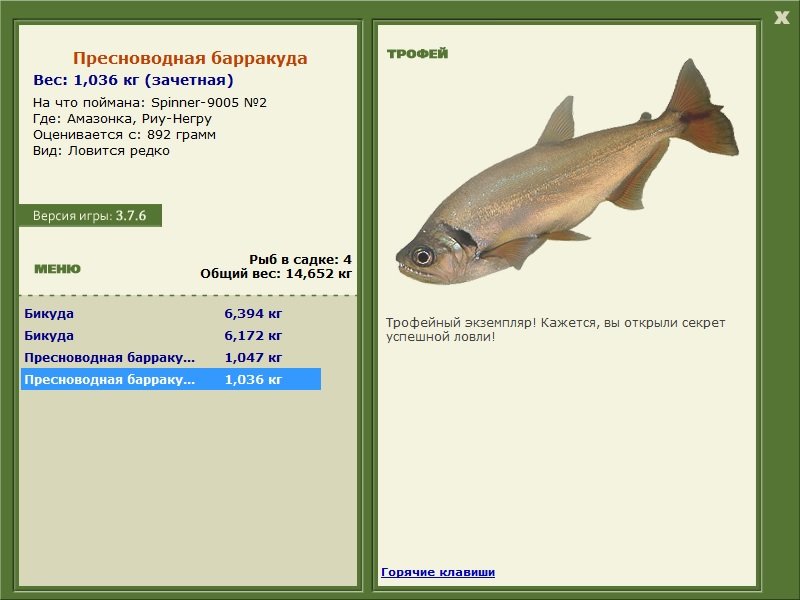Viewport: 800px width, 600px height.
Task: Click the Трофейный экземпляр message text
Action: 555,330
